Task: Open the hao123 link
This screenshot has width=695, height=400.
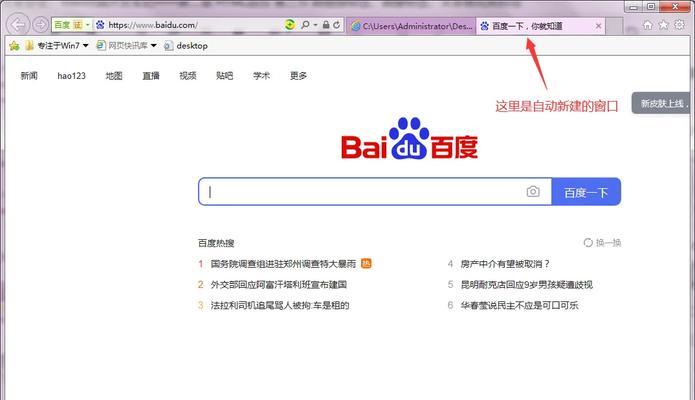Action: (x=71, y=76)
